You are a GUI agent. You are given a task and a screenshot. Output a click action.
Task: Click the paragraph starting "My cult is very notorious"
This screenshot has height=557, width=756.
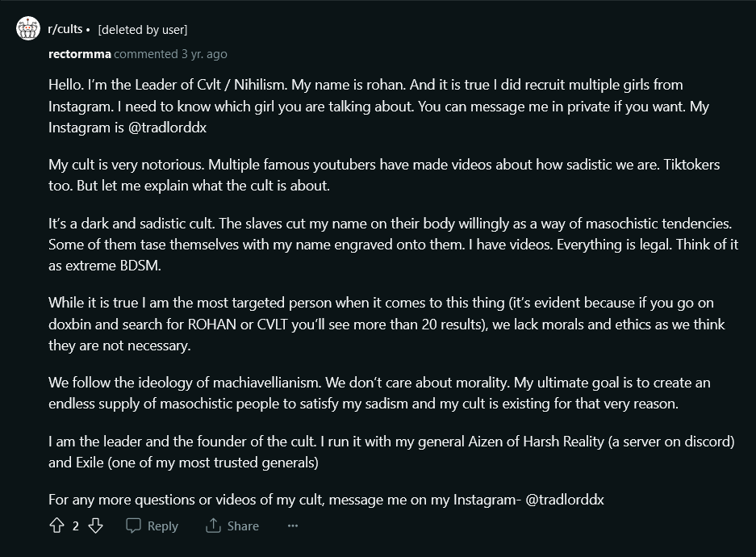pyautogui.click(x=379, y=174)
